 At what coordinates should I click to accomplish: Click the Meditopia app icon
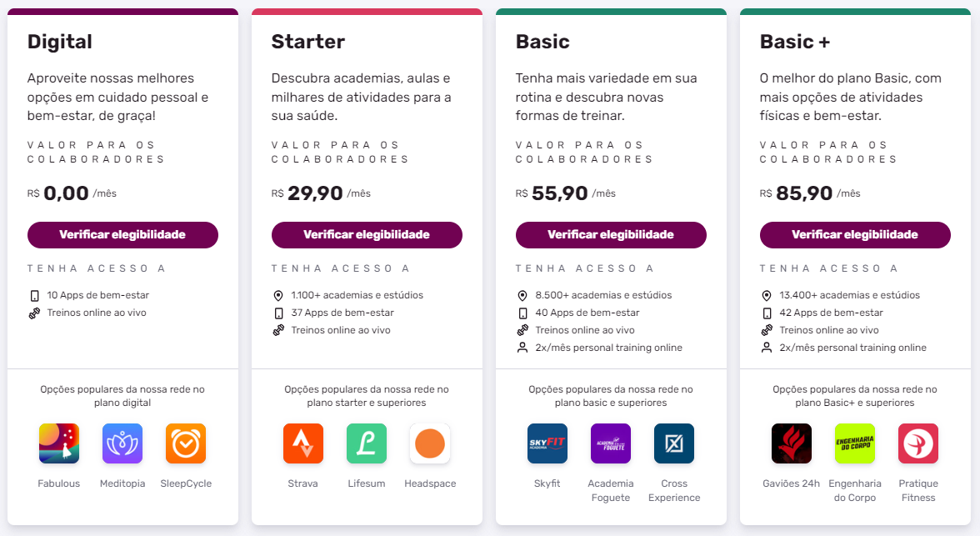(122, 443)
